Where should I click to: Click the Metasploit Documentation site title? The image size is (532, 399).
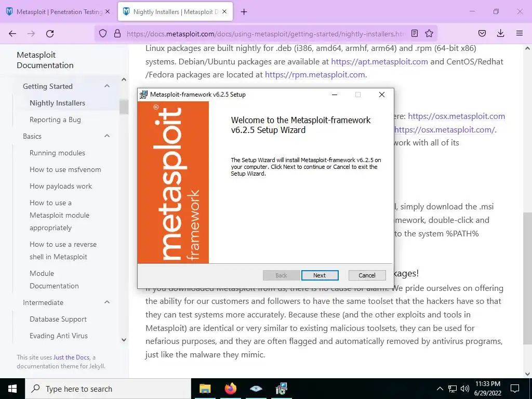pyautogui.click(x=45, y=60)
